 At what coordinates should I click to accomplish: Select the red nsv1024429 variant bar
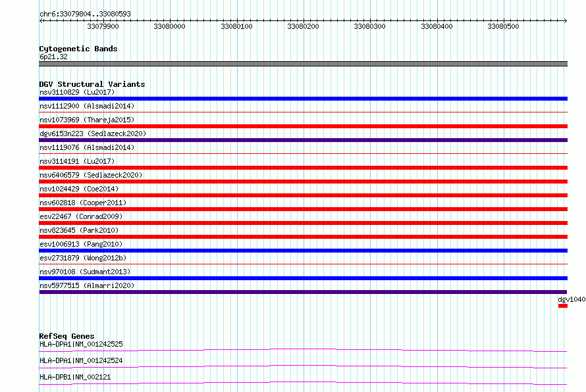click(303, 195)
